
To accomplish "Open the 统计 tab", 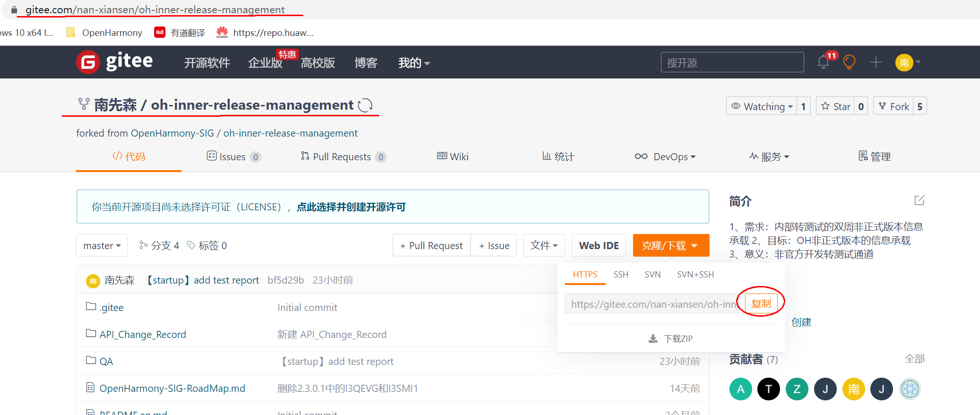I will click(x=558, y=156).
